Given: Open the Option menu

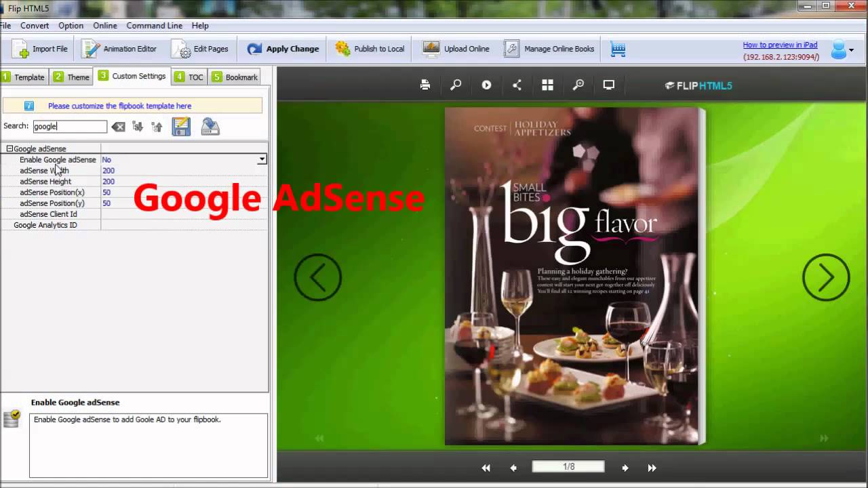Looking at the screenshot, I should click(x=71, y=26).
